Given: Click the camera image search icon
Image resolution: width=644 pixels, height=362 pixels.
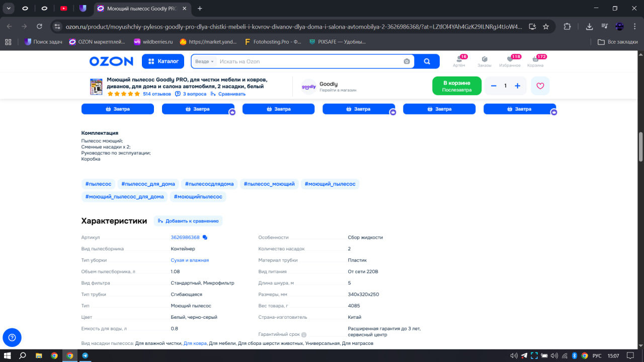Looking at the screenshot, I should (407, 61).
